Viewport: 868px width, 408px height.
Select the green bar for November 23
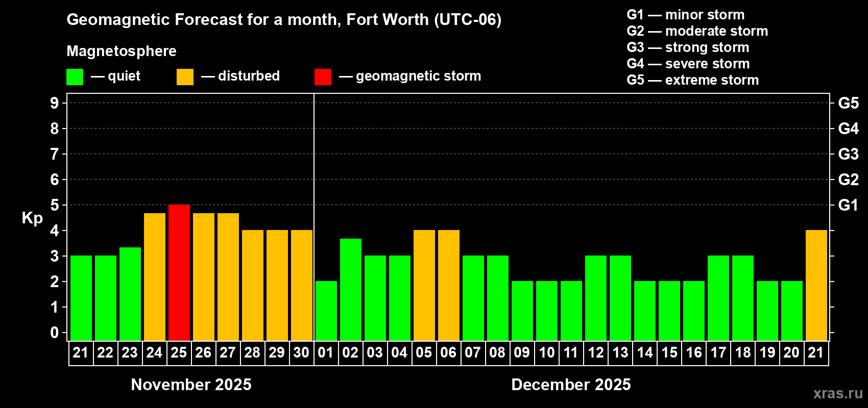(130, 294)
